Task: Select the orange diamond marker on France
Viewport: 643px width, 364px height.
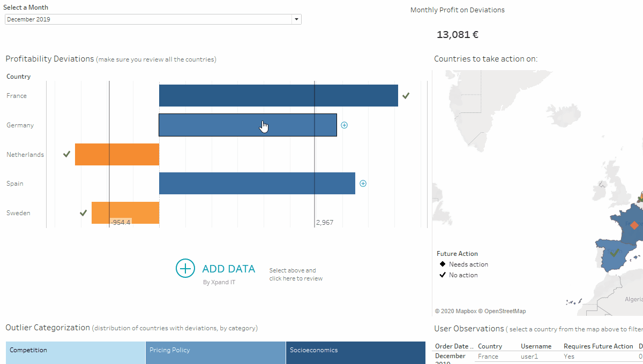Action: click(x=634, y=225)
